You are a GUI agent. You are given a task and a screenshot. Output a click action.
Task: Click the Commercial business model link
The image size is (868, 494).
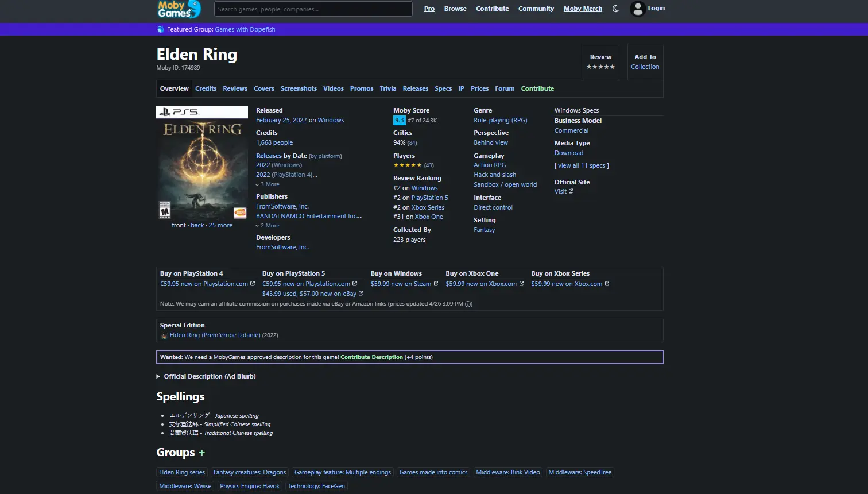pyautogui.click(x=571, y=130)
